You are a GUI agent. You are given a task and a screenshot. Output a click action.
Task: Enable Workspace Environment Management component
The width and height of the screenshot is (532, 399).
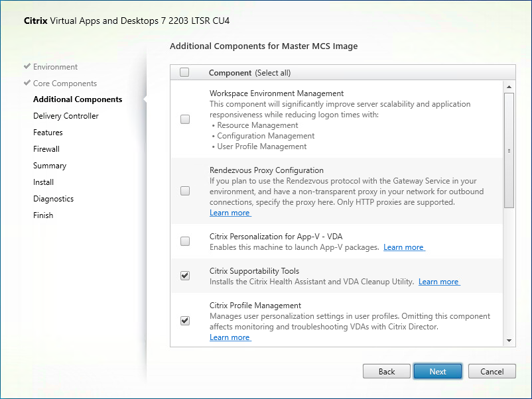(185, 119)
